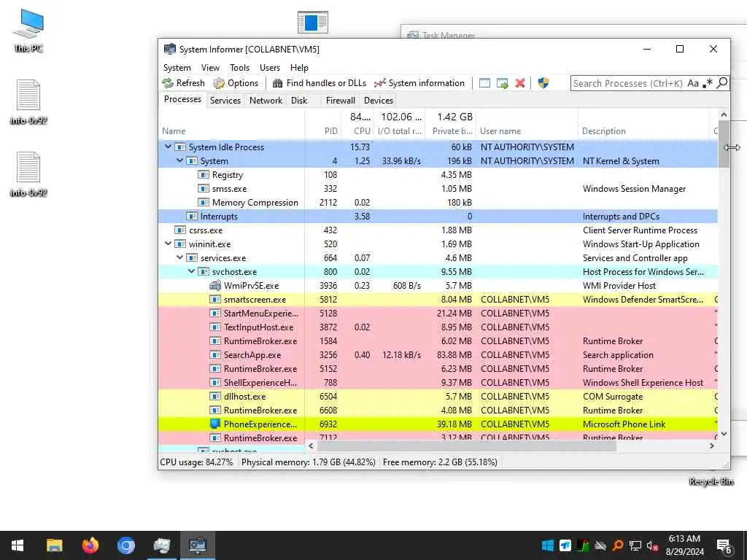Click the horizontal scrollbar right arrow
Viewport: 747px width, 560px height.
pyautogui.click(x=712, y=446)
